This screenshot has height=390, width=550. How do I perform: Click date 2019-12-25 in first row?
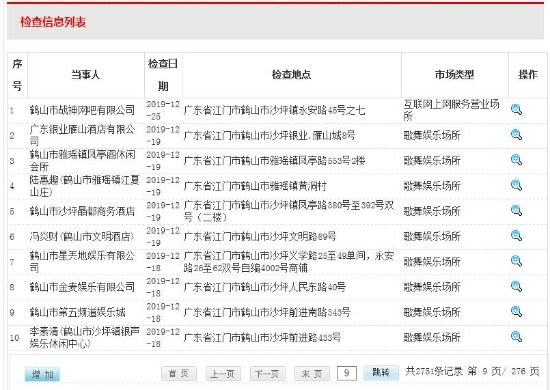click(163, 110)
